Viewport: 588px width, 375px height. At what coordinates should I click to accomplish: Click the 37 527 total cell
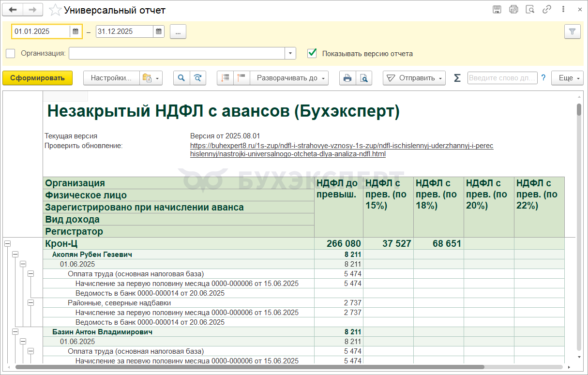click(389, 243)
